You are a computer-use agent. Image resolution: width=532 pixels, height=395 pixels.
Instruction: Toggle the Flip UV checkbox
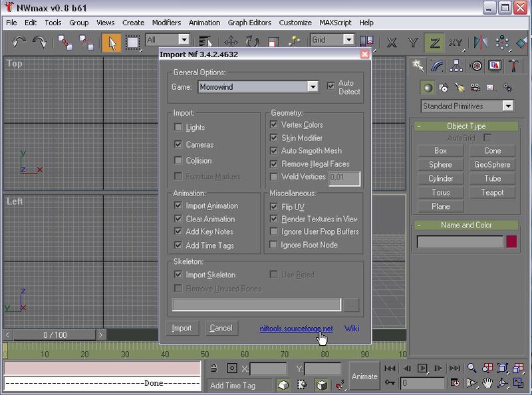point(273,206)
